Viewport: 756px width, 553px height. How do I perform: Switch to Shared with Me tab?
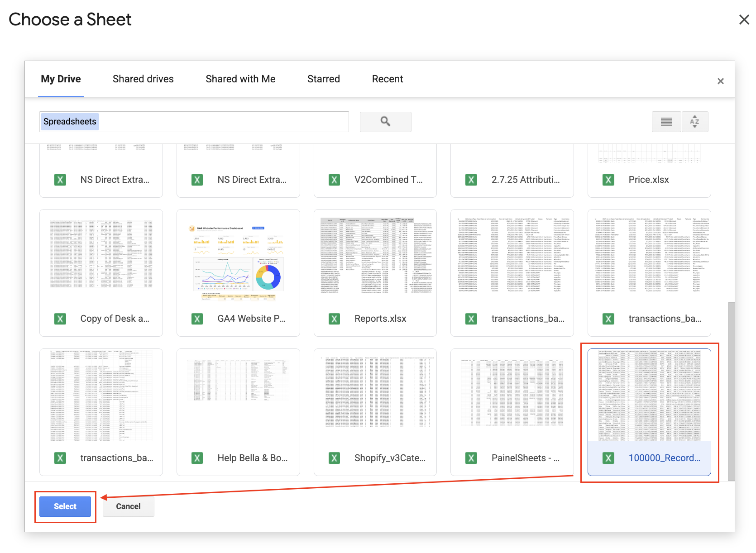click(240, 79)
